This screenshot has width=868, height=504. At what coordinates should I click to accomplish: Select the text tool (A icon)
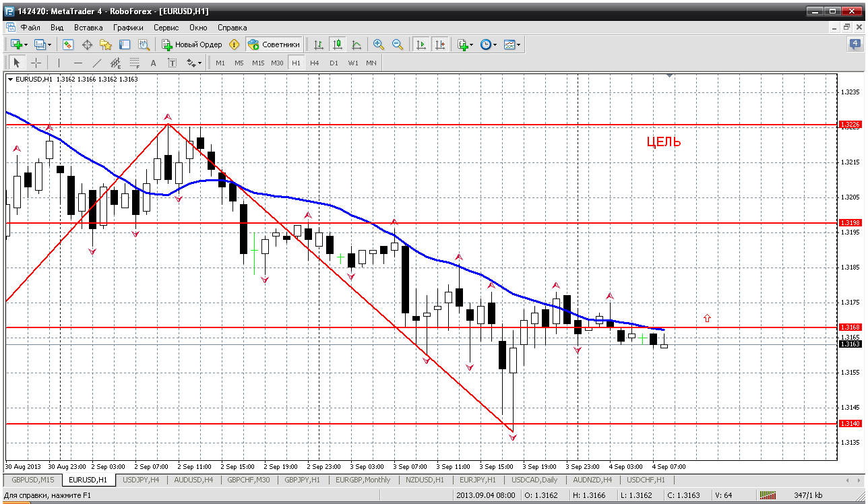tap(154, 63)
